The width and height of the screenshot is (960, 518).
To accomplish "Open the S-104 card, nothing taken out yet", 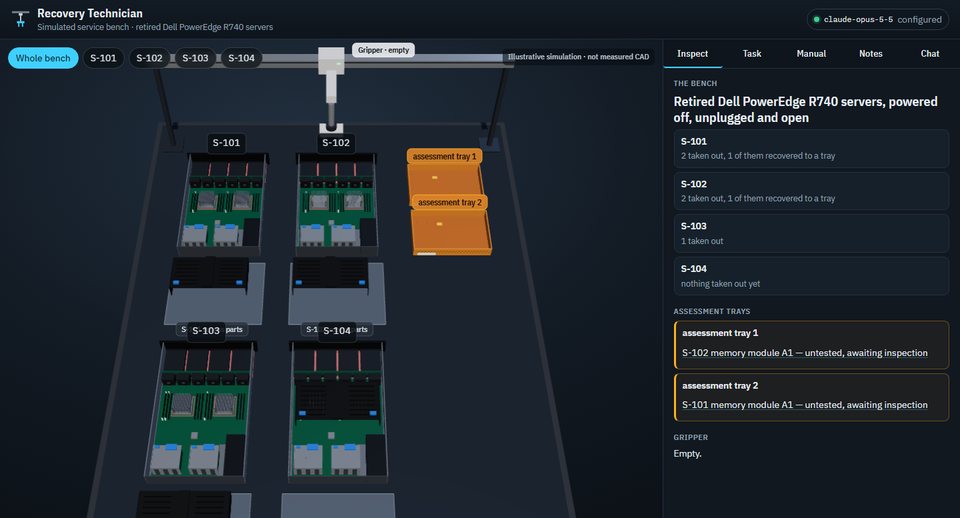I will click(811, 276).
